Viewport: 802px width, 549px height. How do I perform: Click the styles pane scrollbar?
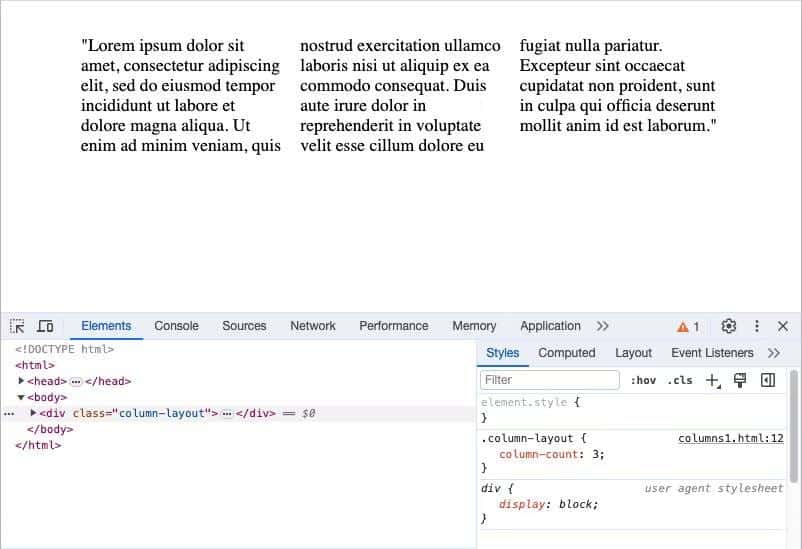793,426
